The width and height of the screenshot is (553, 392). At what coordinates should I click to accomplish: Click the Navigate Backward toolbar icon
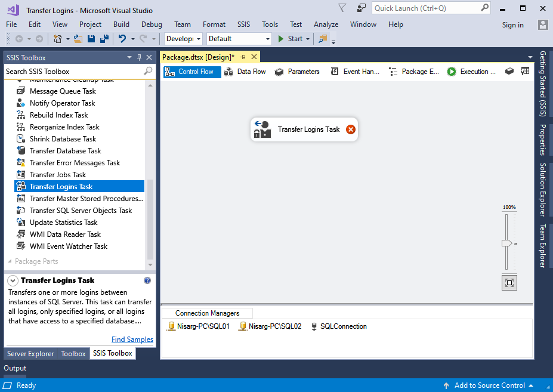(x=19, y=39)
